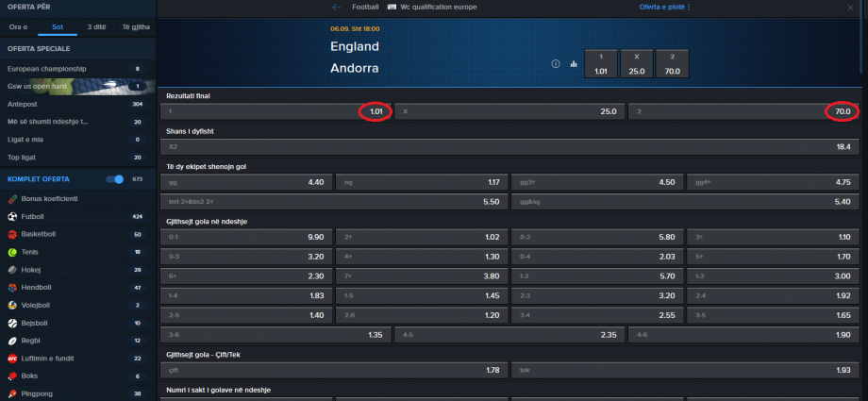Viewport: 868px width, 401px height.
Task: Select total goals 3+ at 1.10
Action: coord(774,237)
